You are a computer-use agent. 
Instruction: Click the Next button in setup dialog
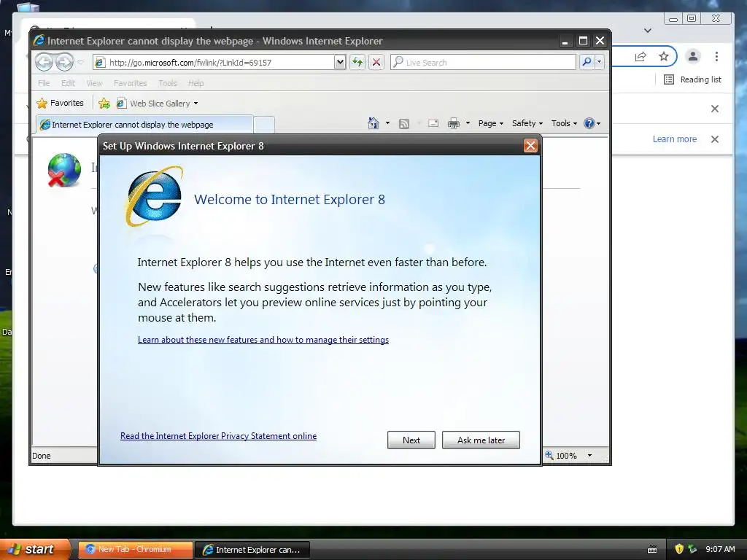click(411, 440)
